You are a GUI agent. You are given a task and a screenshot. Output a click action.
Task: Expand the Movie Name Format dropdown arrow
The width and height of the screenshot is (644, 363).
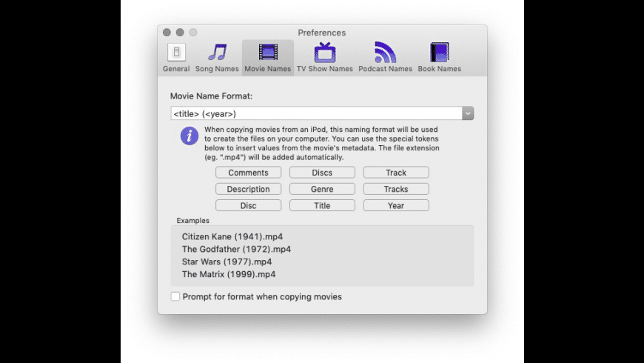click(x=468, y=113)
